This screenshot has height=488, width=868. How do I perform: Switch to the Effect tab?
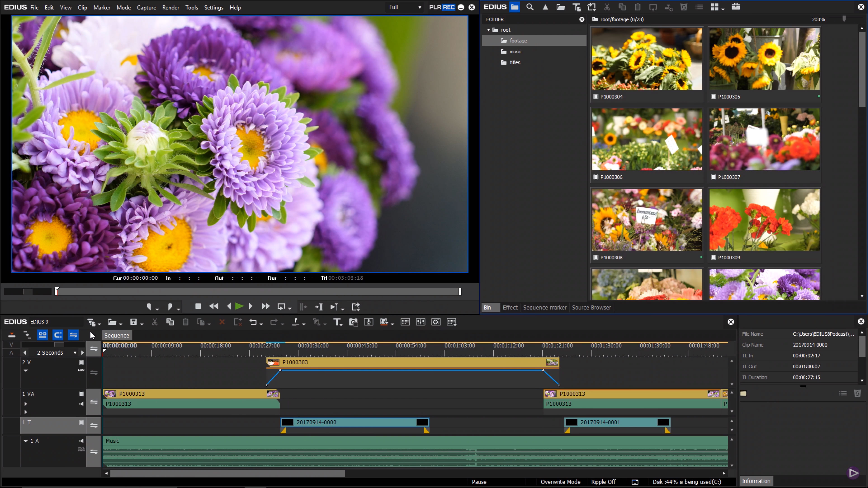[510, 307]
